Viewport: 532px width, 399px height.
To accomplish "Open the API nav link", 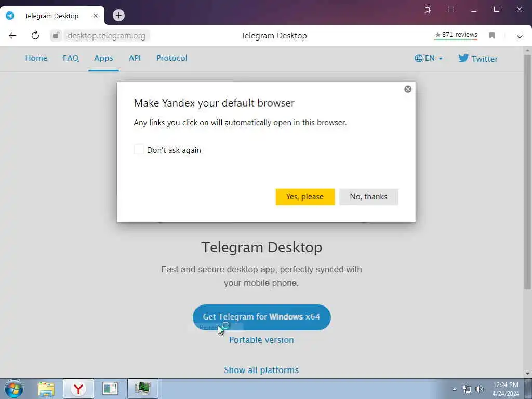I will coord(135,58).
